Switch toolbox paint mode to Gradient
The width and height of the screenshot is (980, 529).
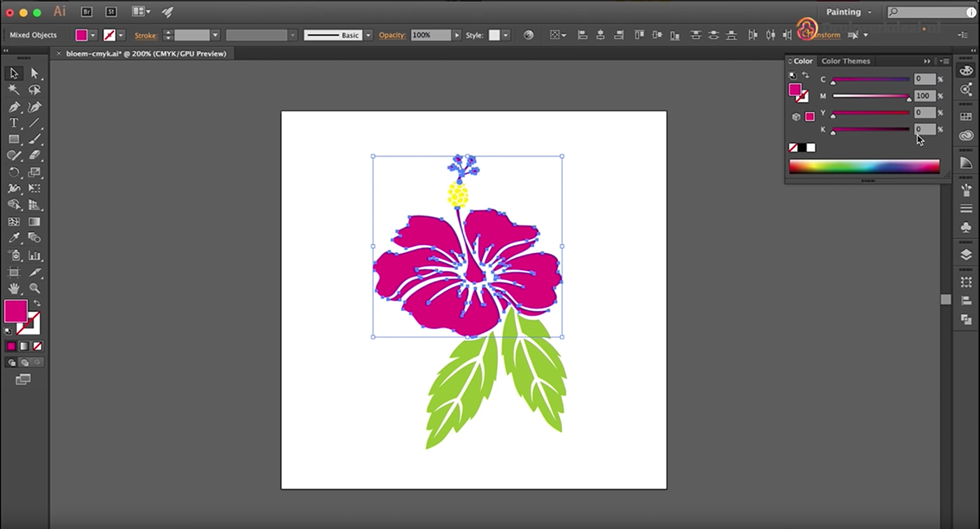click(24, 346)
